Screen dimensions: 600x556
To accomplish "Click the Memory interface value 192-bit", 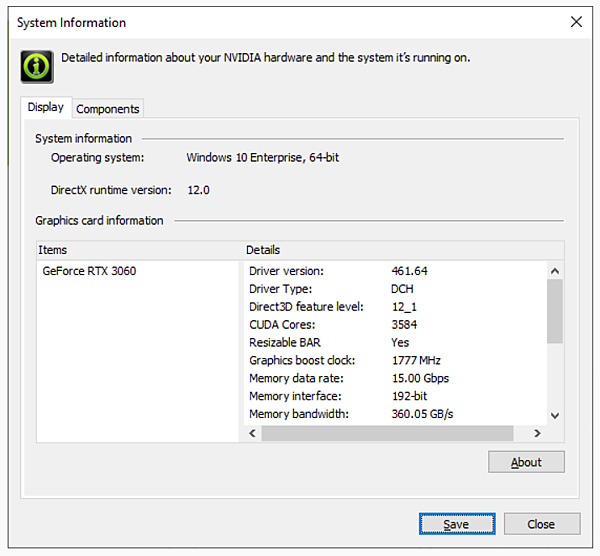I will (409, 396).
